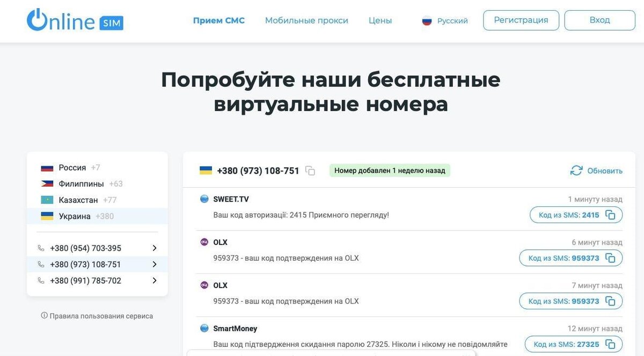The image size is (644, 356).
Task: Choose number +380 (991) 785-702
Action: point(97,280)
